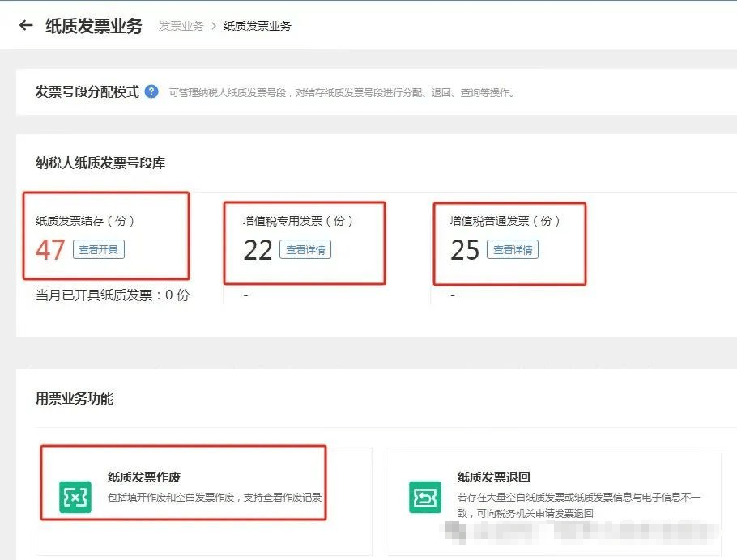
Task: Click the green 纸质发票作废 void icon
Action: point(75,498)
